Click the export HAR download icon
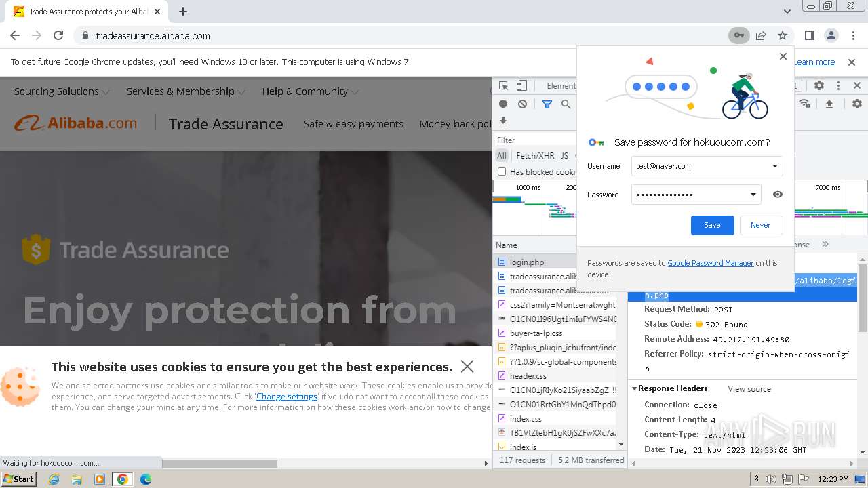Screen dimensions: 868x488 (503, 121)
